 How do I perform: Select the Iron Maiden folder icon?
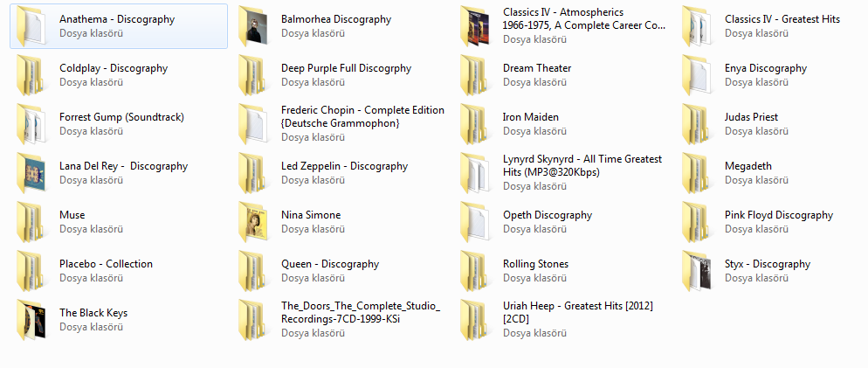click(476, 124)
